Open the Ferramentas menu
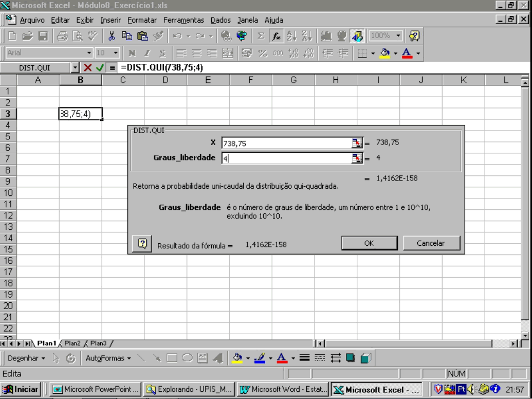The width and height of the screenshot is (532, 399). click(x=184, y=21)
